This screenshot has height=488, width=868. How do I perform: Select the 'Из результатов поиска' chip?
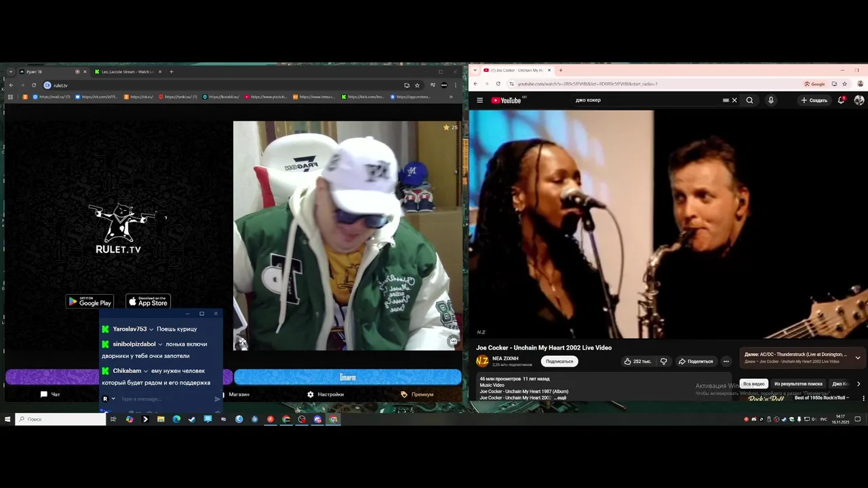coord(798,384)
